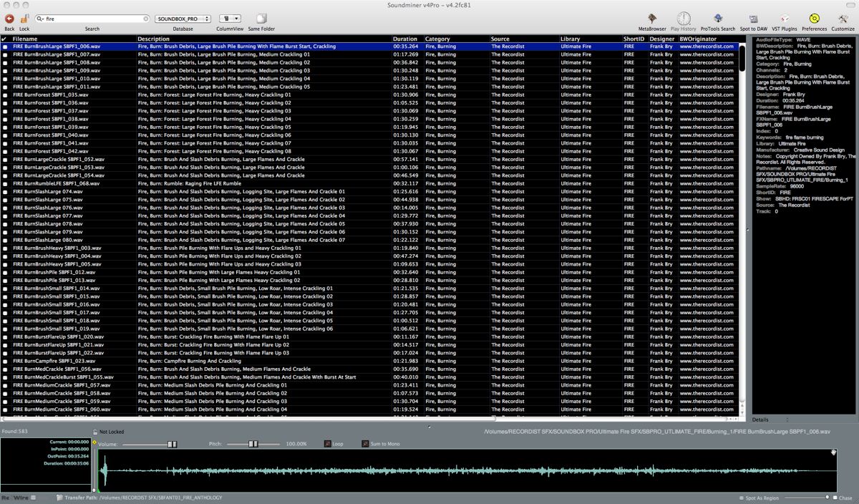Open the ColumnView dropdown

click(230, 19)
